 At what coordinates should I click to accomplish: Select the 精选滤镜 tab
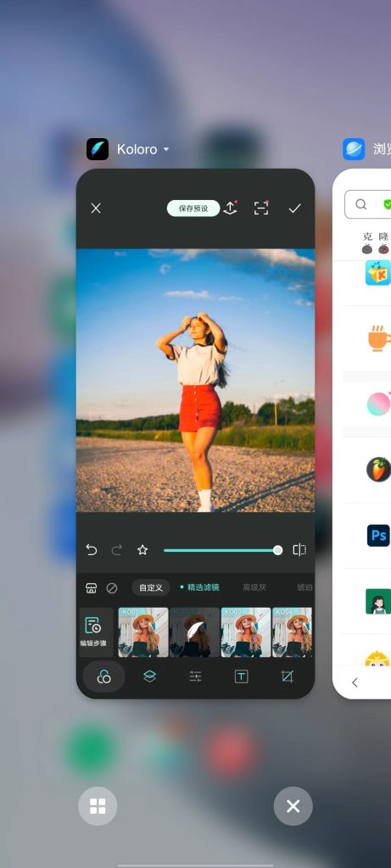(203, 588)
